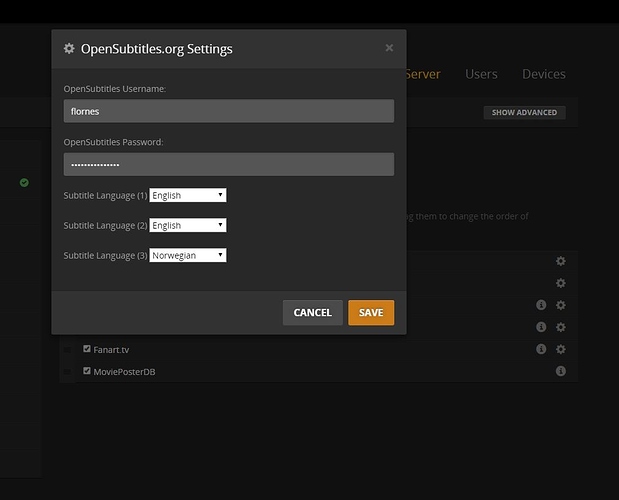The height and width of the screenshot is (500, 619).
Task: Click the gear icon directly above Fanart.tv's gear
Action: pos(561,327)
